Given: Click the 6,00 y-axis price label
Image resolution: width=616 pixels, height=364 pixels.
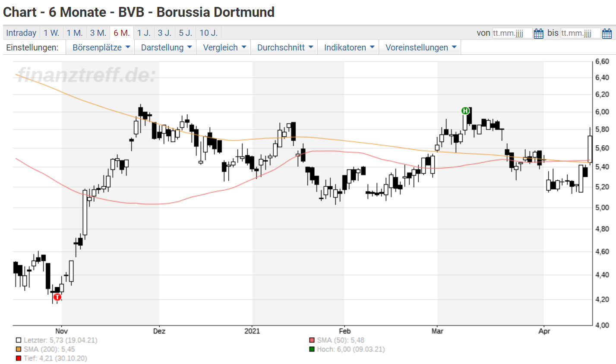Looking at the screenshot, I should point(602,112).
